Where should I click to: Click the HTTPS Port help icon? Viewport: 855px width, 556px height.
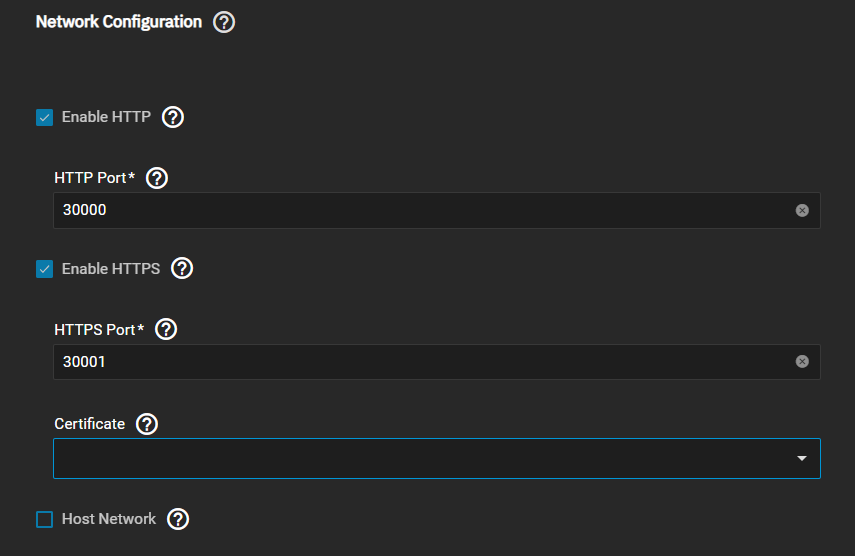[x=166, y=329]
